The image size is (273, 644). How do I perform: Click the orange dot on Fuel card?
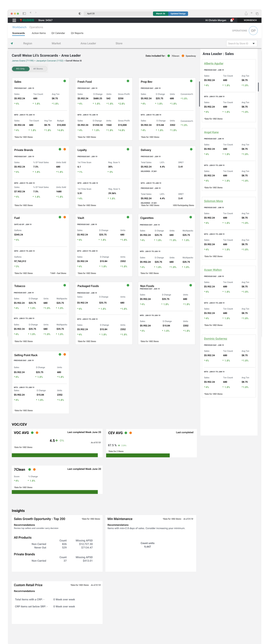click(x=65, y=217)
